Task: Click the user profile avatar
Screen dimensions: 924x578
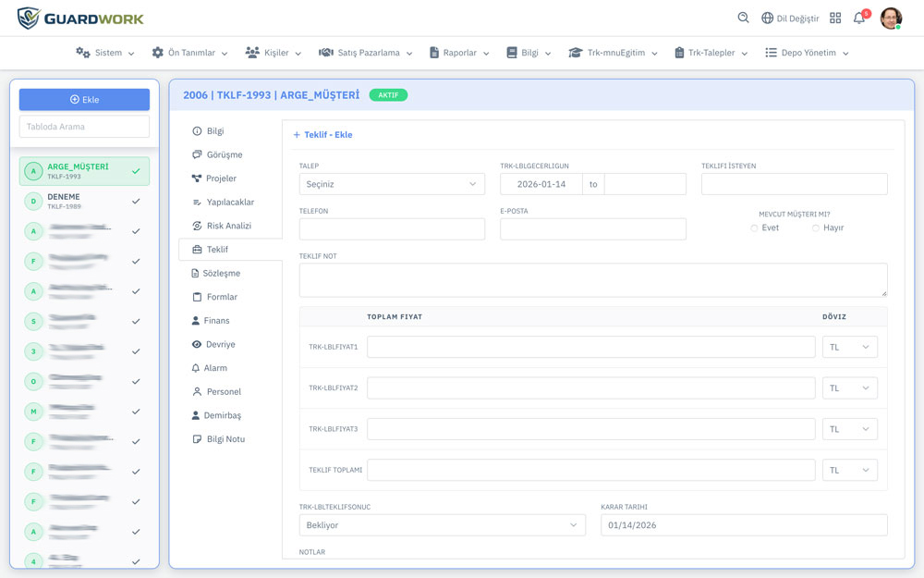Action: pyautogui.click(x=891, y=18)
